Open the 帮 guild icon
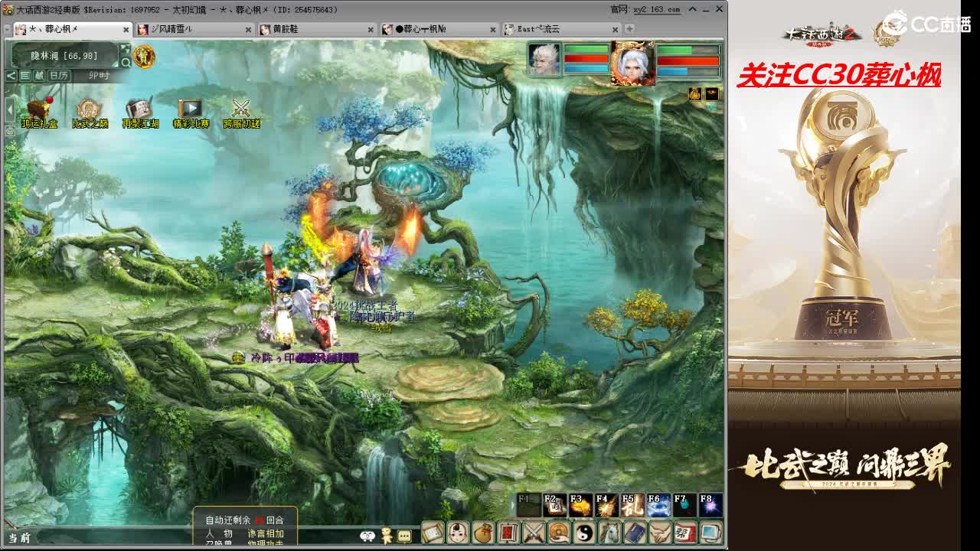980x551 pixels. (x=685, y=532)
